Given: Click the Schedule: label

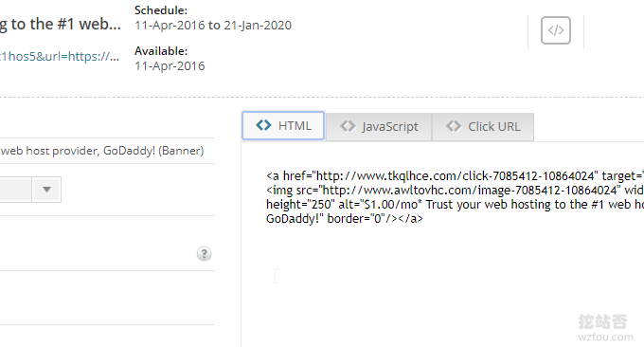Looking at the screenshot, I should point(161,10).
